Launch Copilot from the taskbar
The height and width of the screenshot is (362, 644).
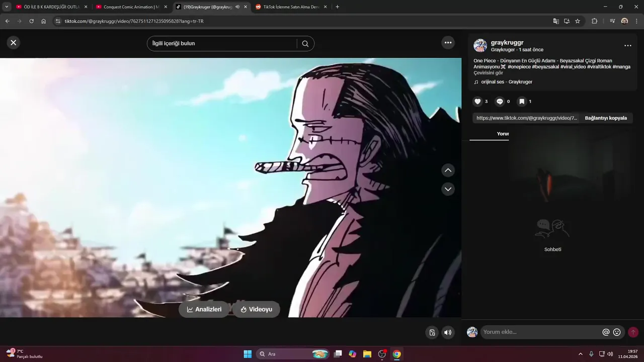tap(353, 354)
